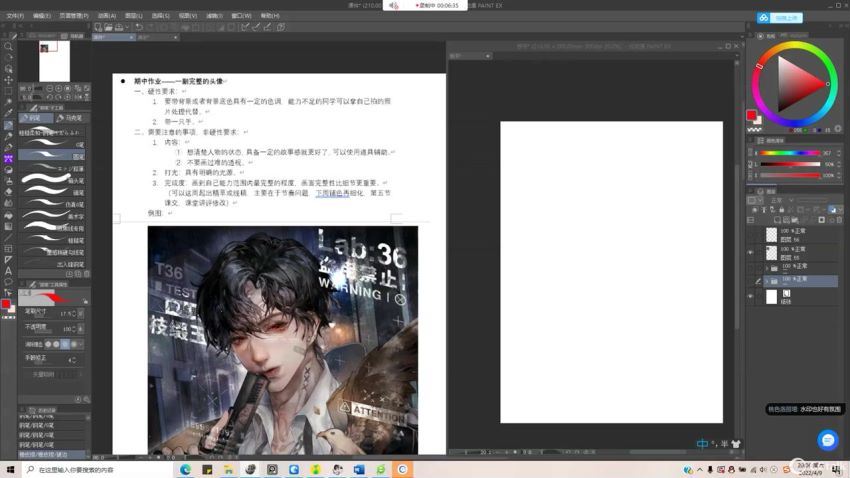
Task: Select the second anti-aliasing level circle
Action: pyautogui.click(x=56, y=344)
